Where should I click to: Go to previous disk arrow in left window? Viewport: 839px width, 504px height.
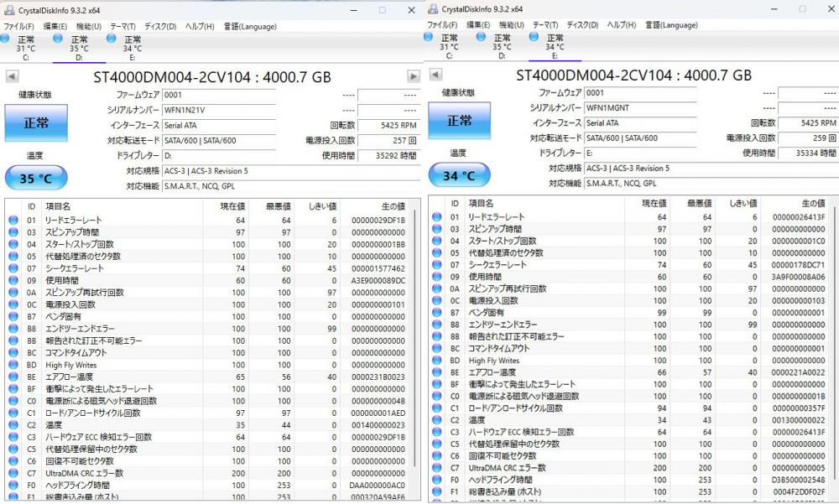(12, 76)
